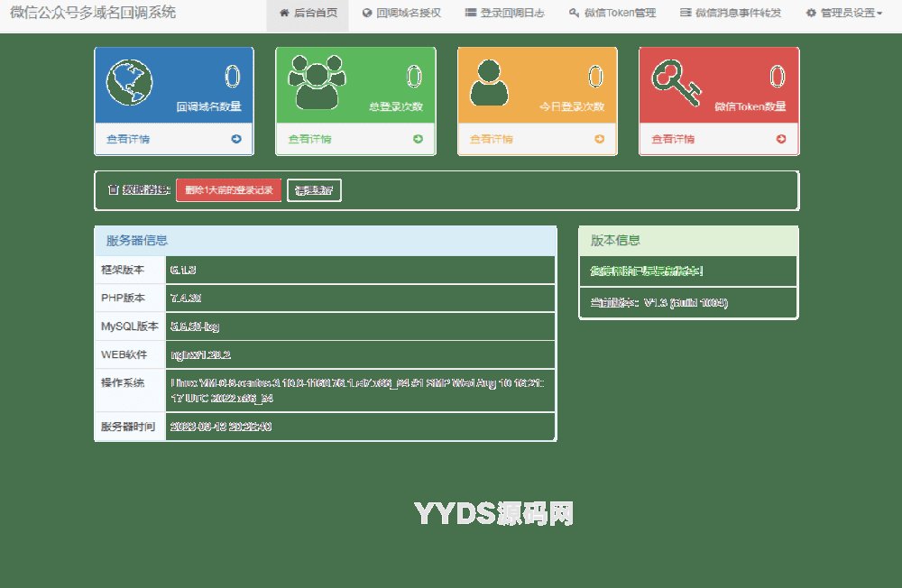Click the PHP版本 row label
902x588 pixels.
click(x=123, y=298)
